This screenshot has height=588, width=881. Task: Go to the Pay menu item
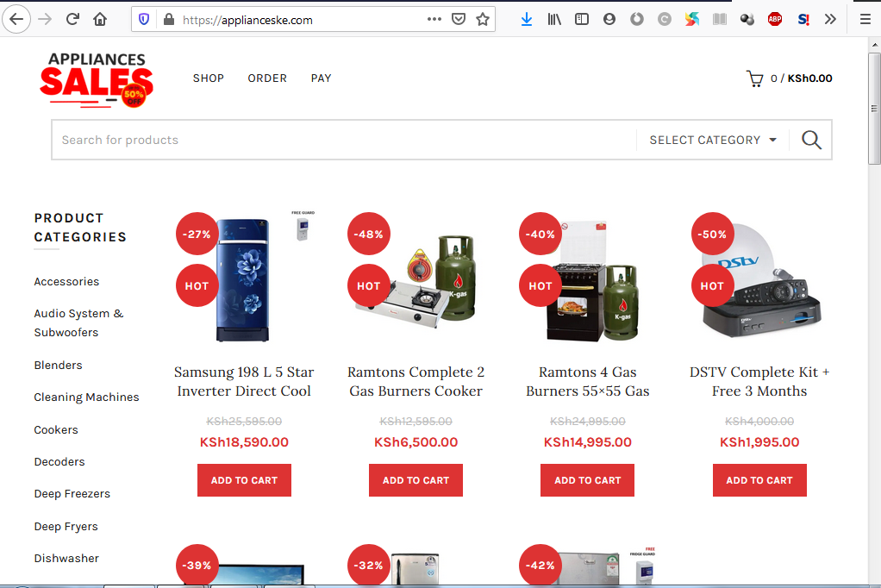tap(321, 78)
